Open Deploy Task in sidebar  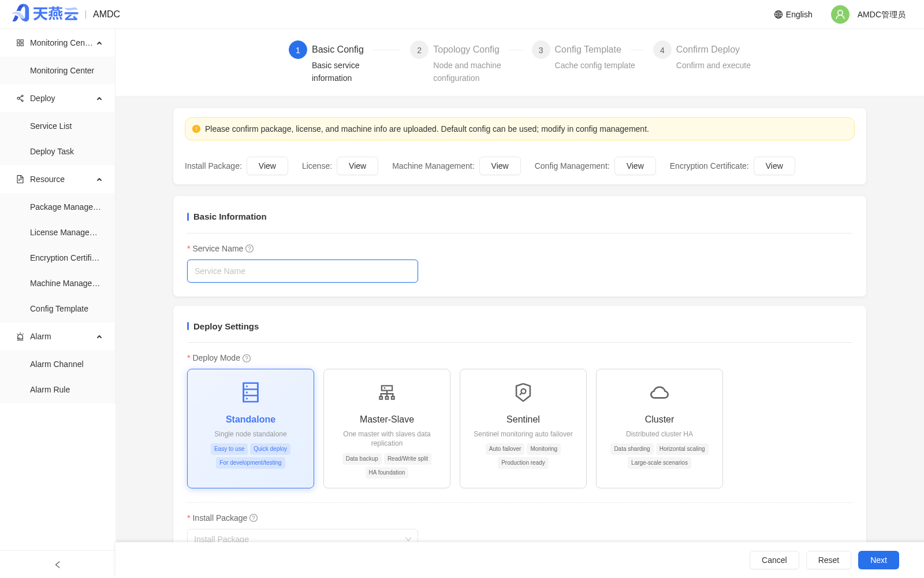[58, 151]
